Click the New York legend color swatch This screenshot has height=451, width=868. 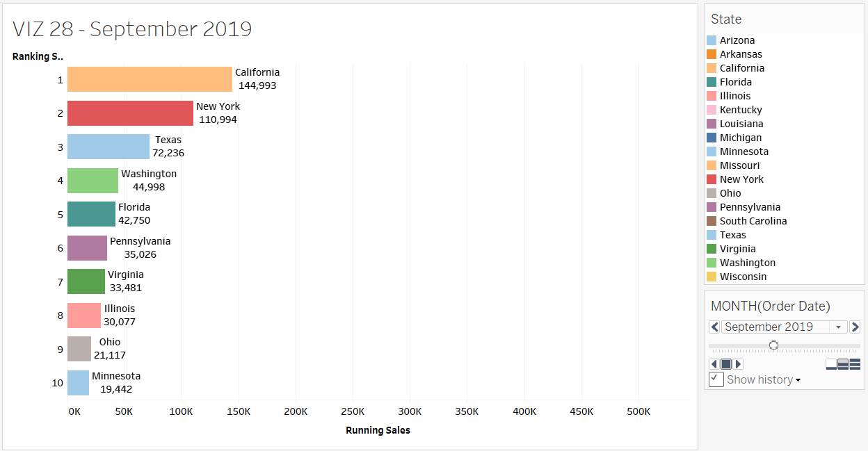(712, 179)
